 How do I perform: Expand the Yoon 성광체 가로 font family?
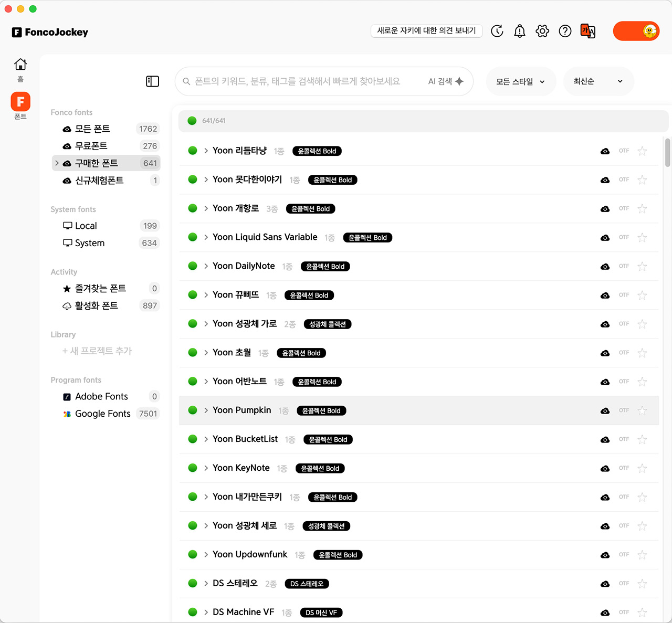pos(206,324)
